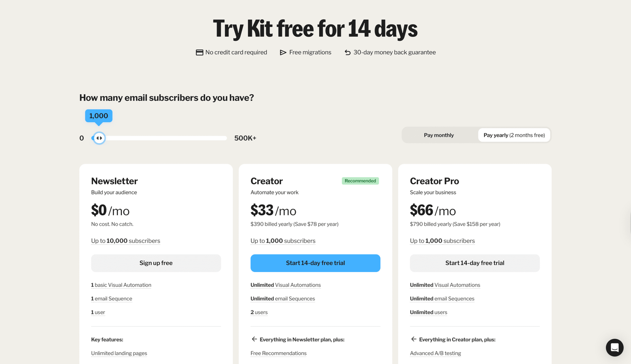Click the Recommended badge on Creator plan
631x364 pixels.
(x=360, y=181)
